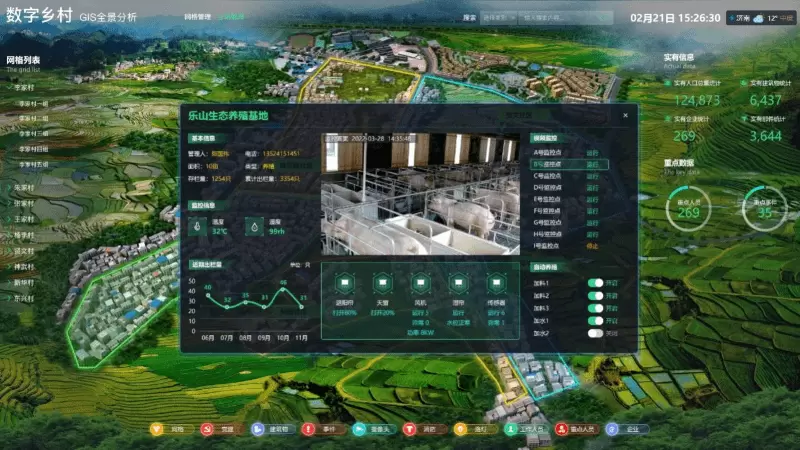The width and height of the screenshot is (800, 450).
Task: Collapse the 李家村 grid node
Action: click(x=10, y=88)
